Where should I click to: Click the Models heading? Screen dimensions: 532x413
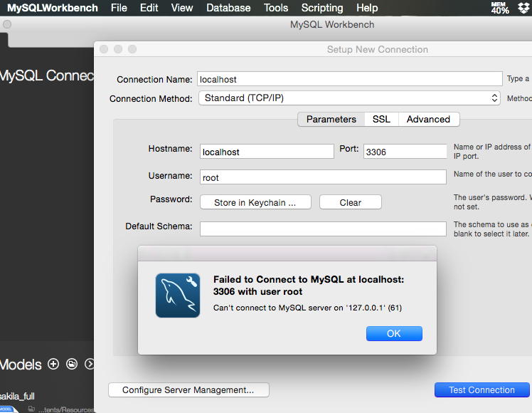[x=21, y=365]
